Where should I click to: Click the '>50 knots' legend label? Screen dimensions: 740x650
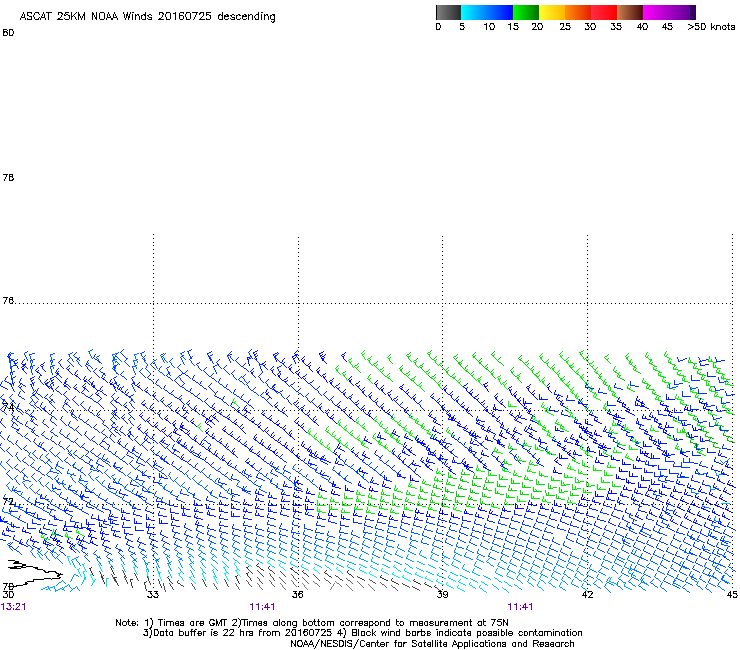tap(711, 27)
